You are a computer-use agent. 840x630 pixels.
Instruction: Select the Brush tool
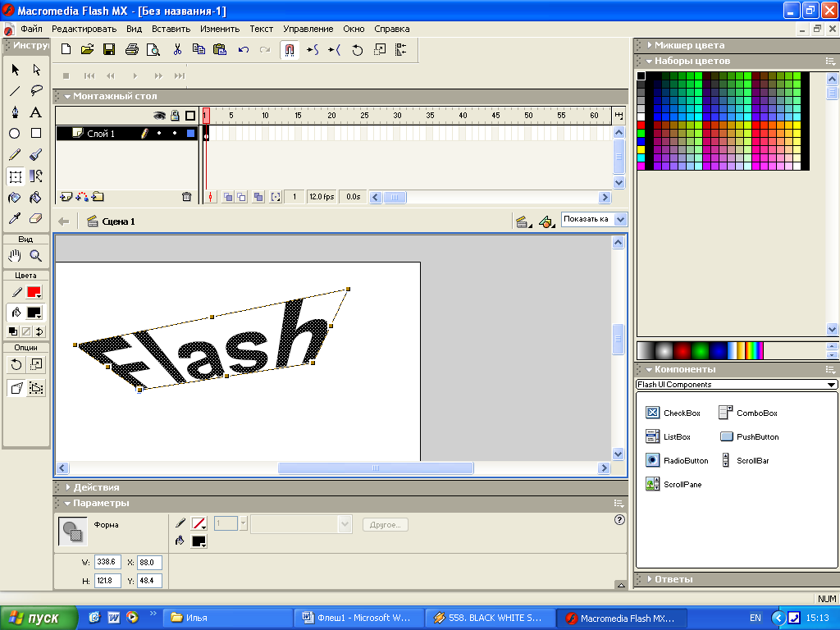tap(36, 155)
